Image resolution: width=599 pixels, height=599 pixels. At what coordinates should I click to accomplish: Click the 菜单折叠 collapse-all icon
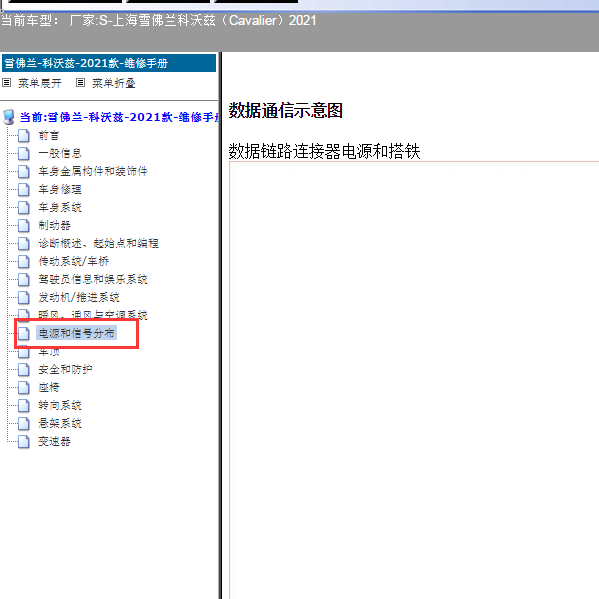tap(80, 83)
